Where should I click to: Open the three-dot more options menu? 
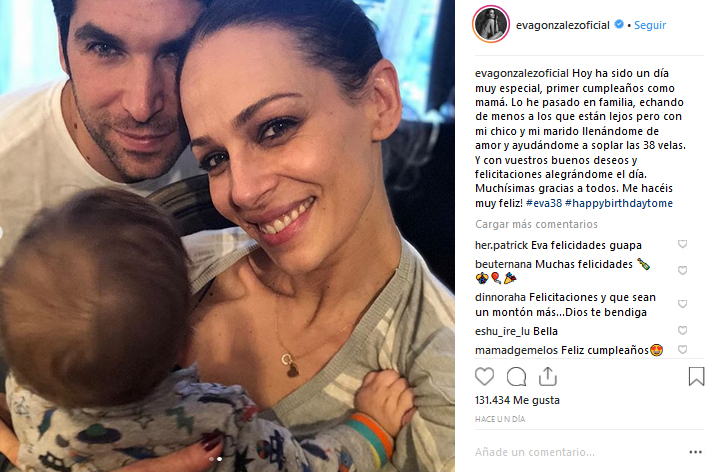click(x=695, y=452)
